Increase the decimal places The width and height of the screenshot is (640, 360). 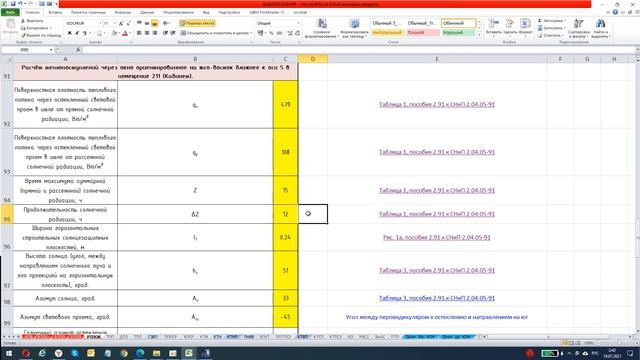290,33
